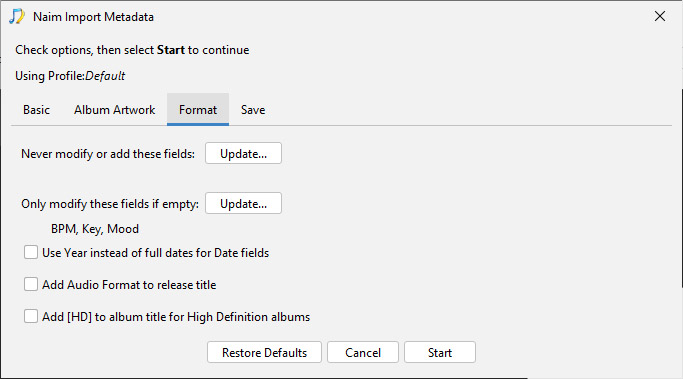Screen dimensions: 683x379
Task: Click the Naim Import Metadata window title
Action: (x=93, y=17)
